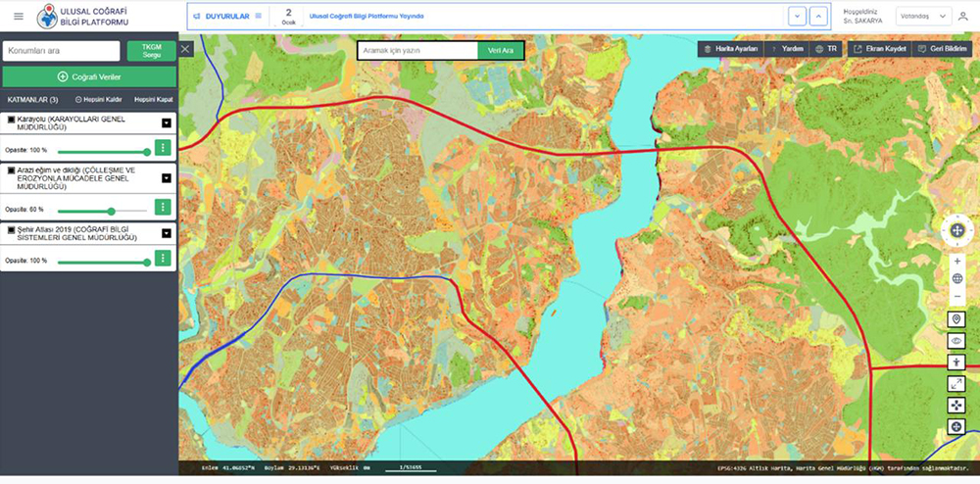980x484 pixels.
Task: Close the side panel with the X icon
Action: (x=186, y=48)
